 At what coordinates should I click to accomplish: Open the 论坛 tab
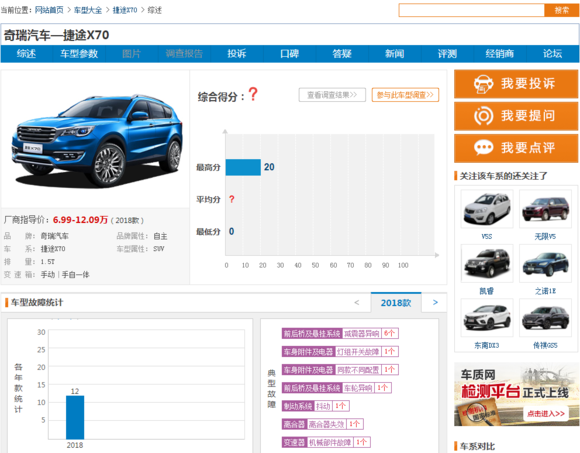[552, 54]
